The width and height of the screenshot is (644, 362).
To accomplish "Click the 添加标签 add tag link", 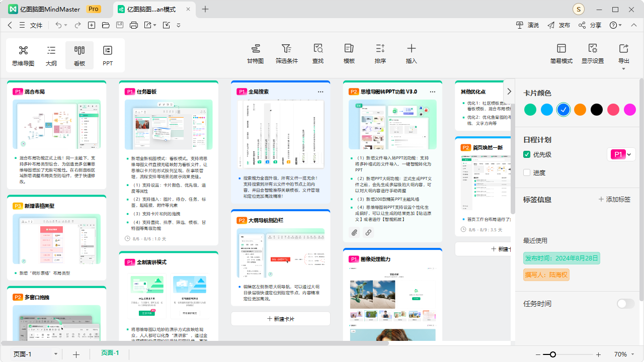I will pos(614,199).
